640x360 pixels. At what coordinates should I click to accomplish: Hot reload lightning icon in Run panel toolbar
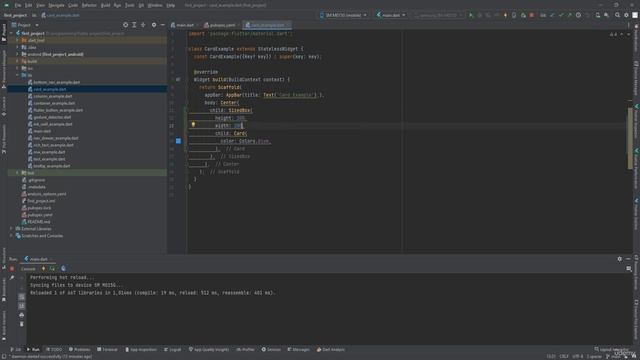(43, 269)
